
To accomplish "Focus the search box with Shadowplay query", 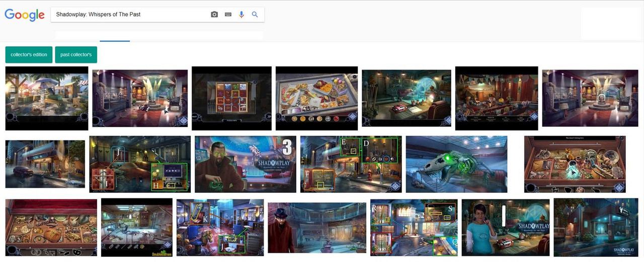I will 157,15.
